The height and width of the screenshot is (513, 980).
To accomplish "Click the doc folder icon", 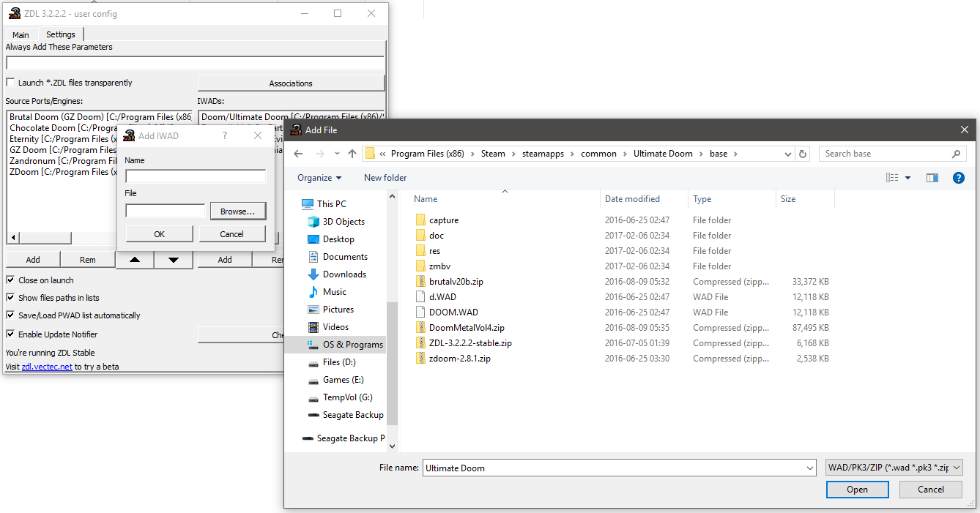I will click(420, 236).
